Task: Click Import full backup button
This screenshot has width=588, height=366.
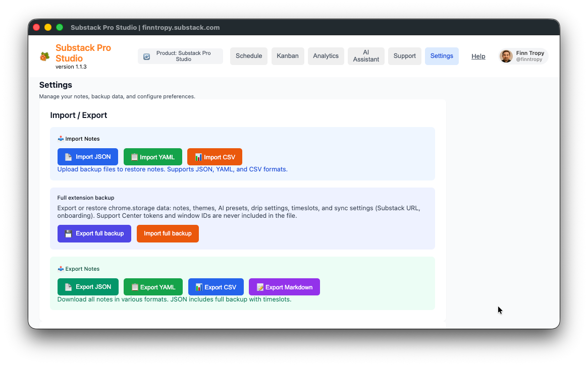Action: pyautogui.click(x=168, y=233)
